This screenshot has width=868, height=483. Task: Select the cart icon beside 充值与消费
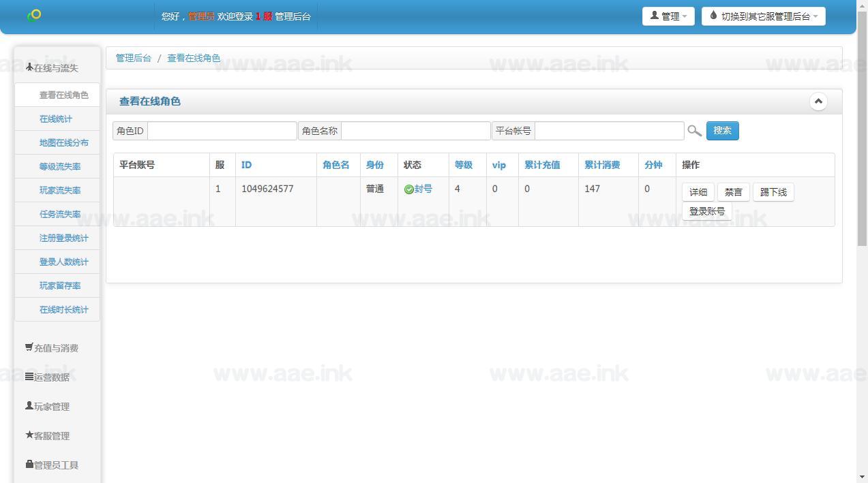point(28,347)
